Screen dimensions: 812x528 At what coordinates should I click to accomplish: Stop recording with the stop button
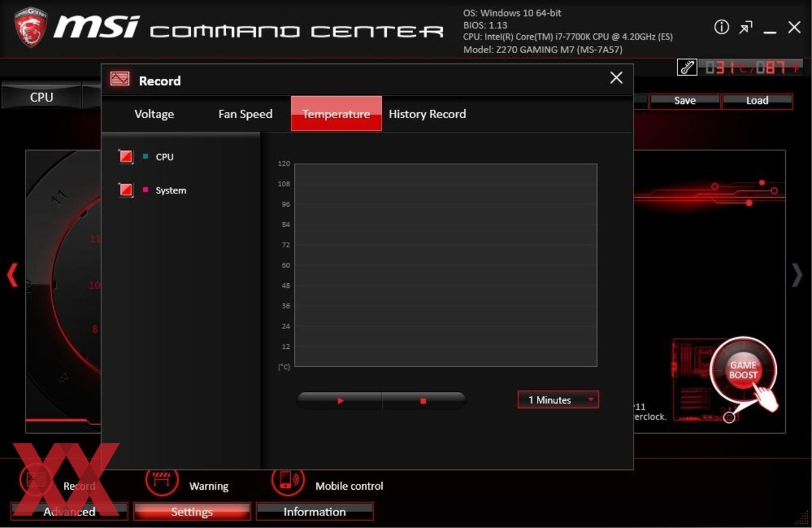tap(423, 401)
